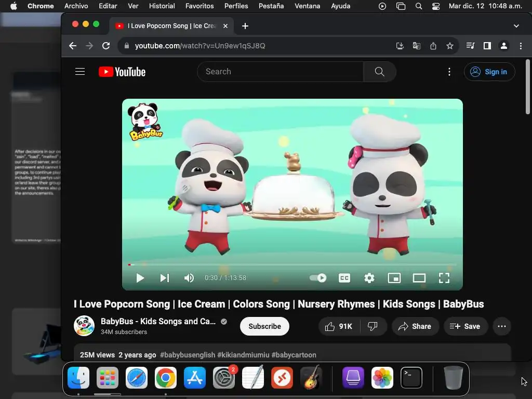Open the #kikiandmiumiu hashtag
The width and height of the screenshot is (532, 399).
pyautogui.click(x=243, y=355)
